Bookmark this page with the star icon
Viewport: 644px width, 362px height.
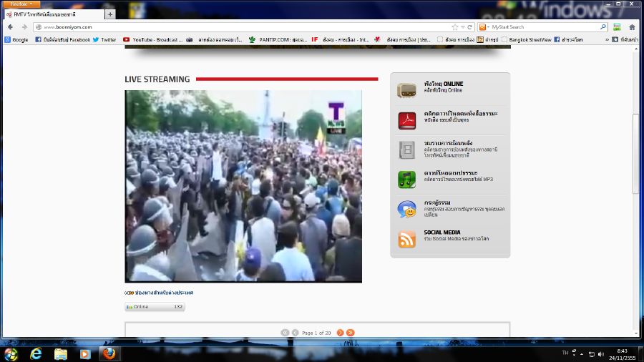coord(455,27)
